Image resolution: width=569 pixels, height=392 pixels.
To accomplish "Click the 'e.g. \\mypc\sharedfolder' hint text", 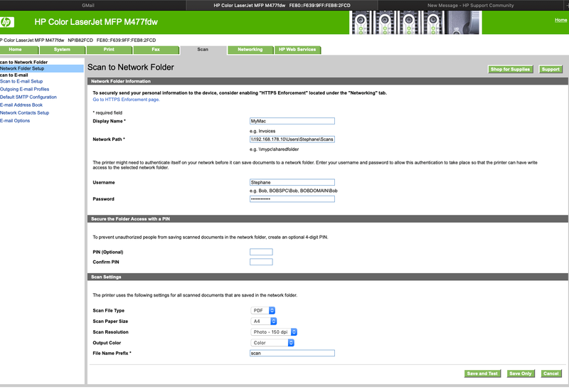I will (275, 149).
